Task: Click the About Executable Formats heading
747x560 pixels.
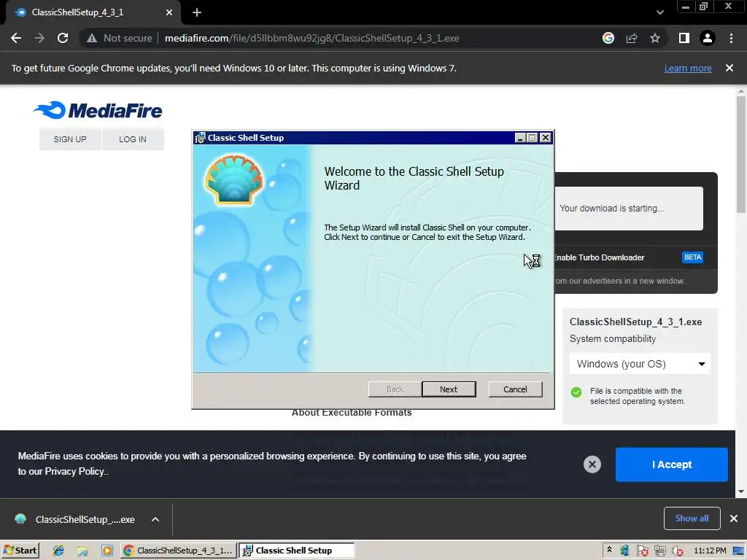Action: click(x=352, y=413)
